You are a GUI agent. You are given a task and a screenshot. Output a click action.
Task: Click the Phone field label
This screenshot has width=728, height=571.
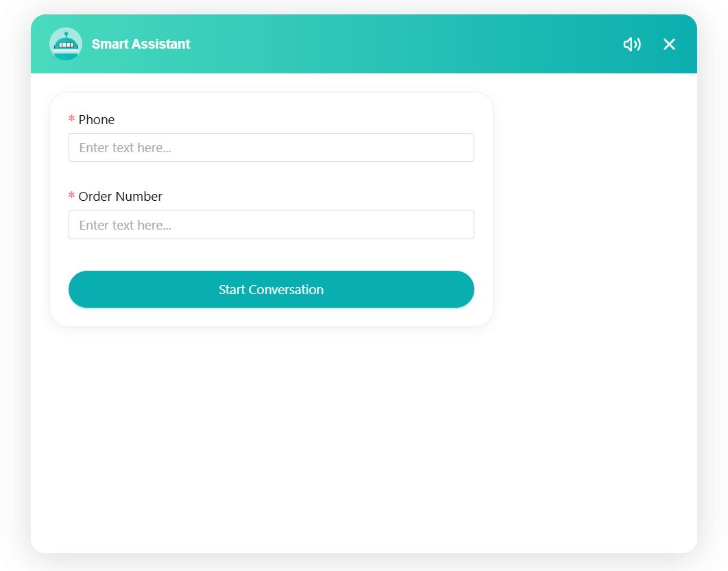pos(97,120)
